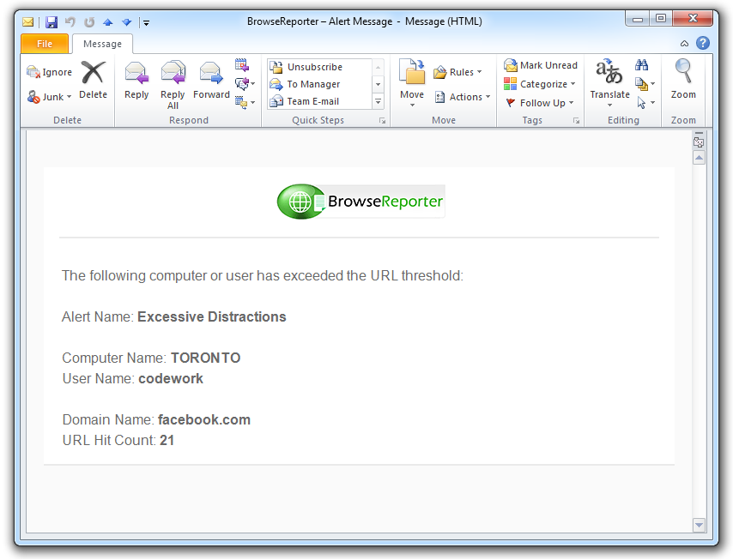Run the To Manager quick step
Image resolution: width=733 pixels, height=560 pixels.
(x=320, y=84)
